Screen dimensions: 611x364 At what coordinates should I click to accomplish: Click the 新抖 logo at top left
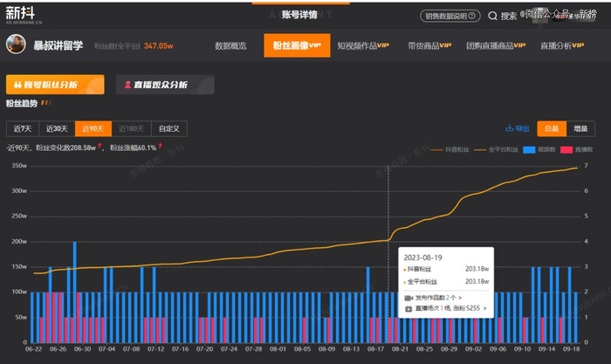pyautogui.click(x=25, y=15)
